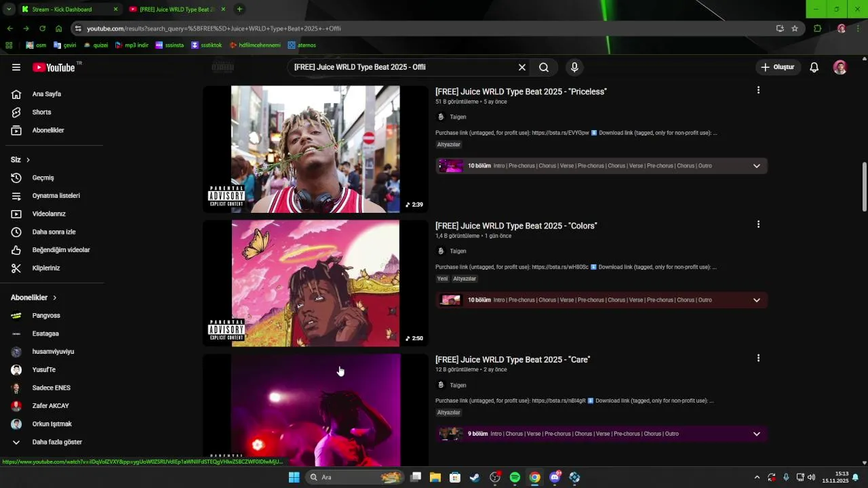This screenshot has width=868, height=488.
Task: Open more options for "Priceless" video
Action: click(758, 90)
